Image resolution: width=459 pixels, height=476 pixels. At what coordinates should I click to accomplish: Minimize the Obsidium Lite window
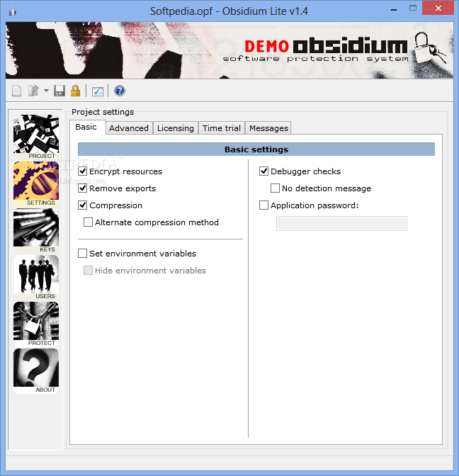tap(394, 9)
